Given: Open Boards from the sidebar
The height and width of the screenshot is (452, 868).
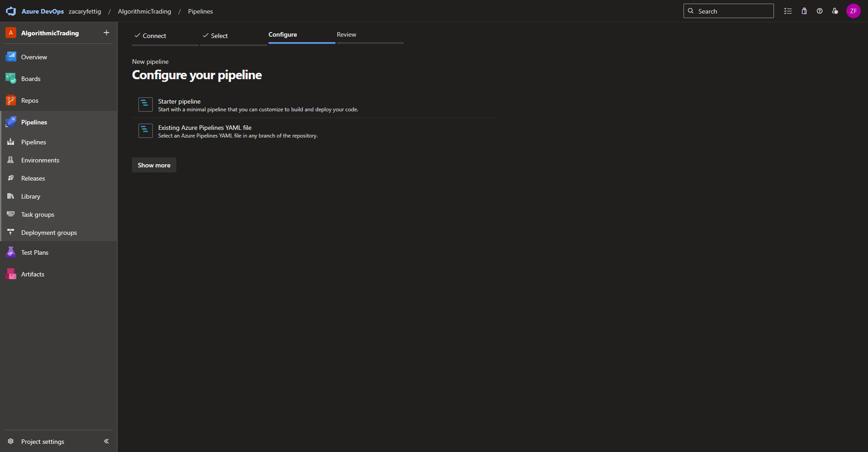Looking at the screenshot, I should tap(31, 79).
